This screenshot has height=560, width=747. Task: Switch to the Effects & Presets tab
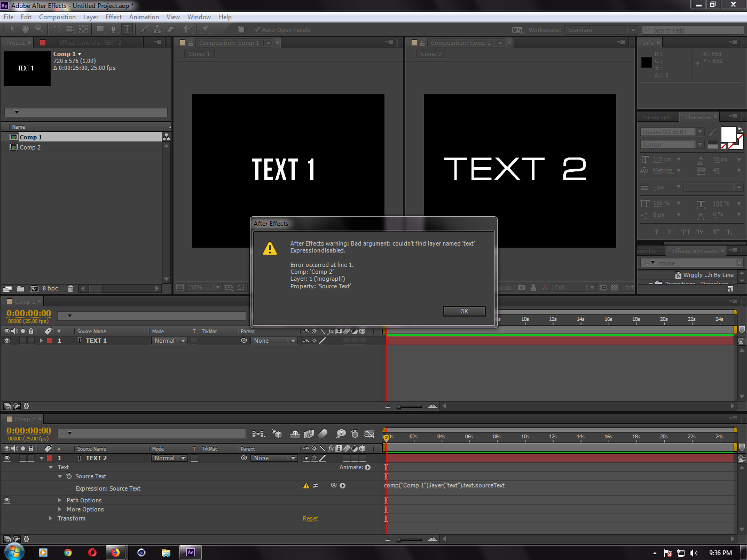[x=695, y=250]
